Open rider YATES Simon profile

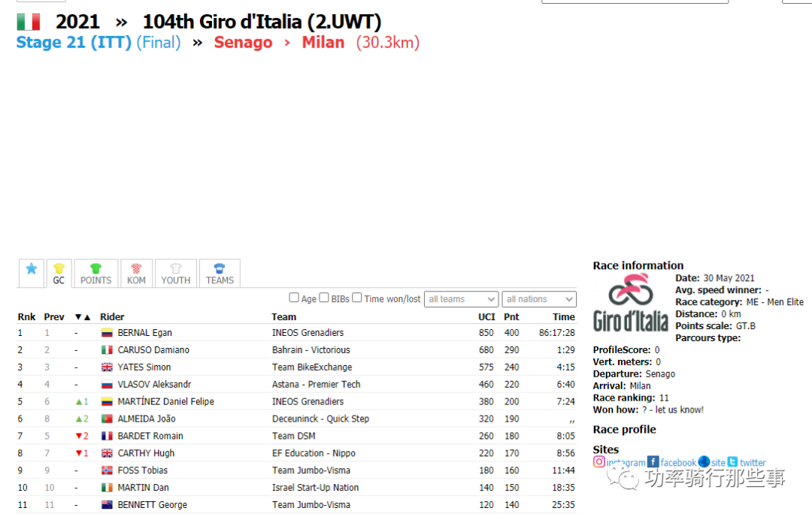(x=144, y=367)
